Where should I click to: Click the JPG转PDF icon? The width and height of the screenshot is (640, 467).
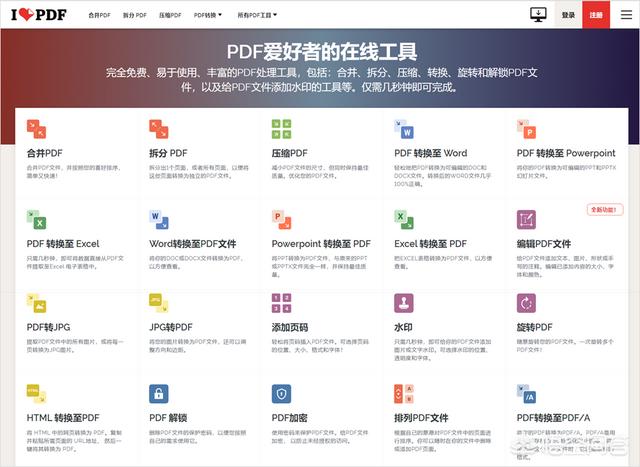(x=159, y=303)
